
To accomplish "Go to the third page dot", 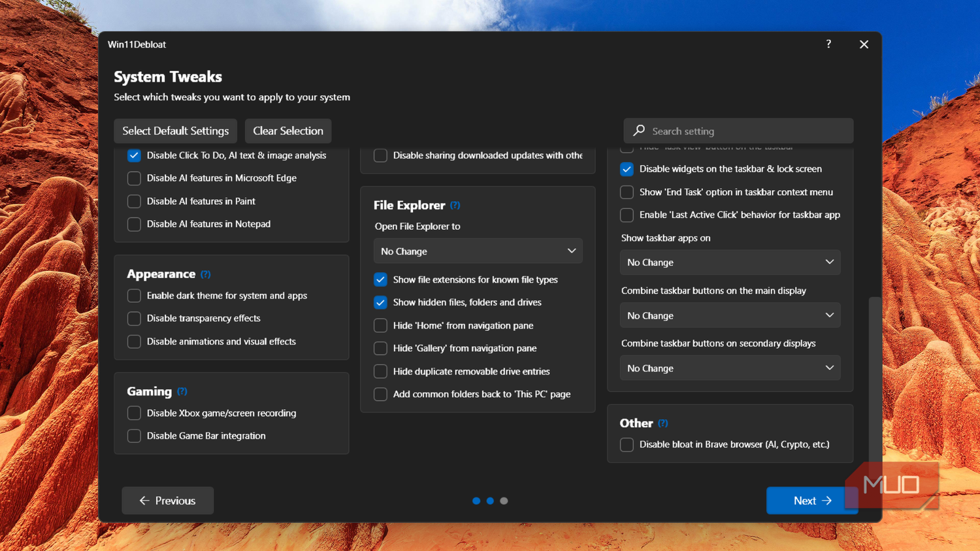I will (504, 501).
